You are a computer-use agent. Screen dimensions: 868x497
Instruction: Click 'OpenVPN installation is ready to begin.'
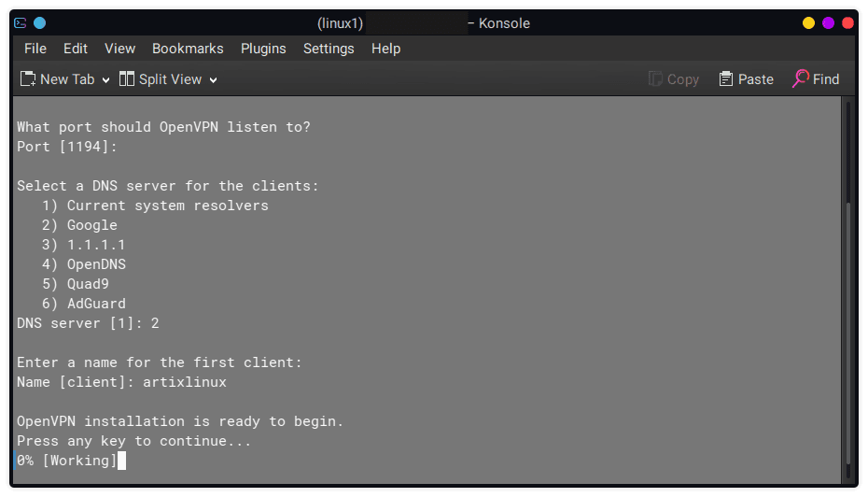point(180,421)
